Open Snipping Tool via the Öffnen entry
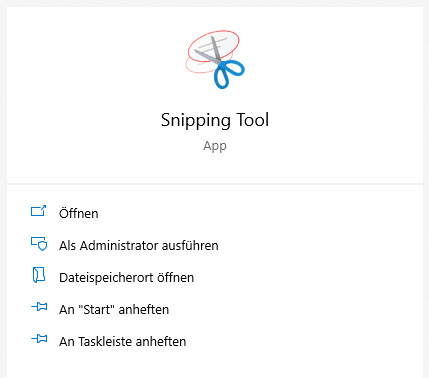 tap(79, 213)
